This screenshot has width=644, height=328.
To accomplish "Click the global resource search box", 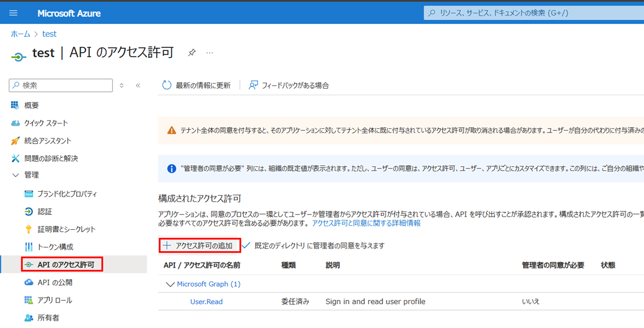I will coord(533,13).
